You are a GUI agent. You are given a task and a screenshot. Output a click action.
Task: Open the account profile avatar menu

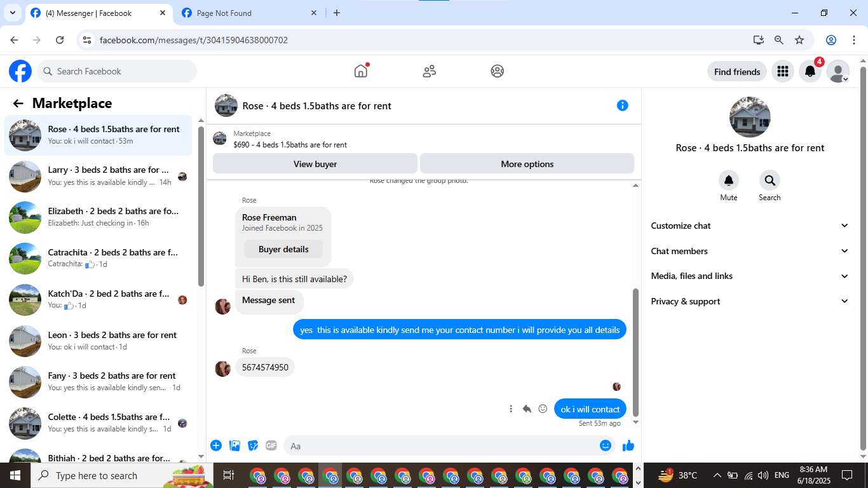click(838, 72)
